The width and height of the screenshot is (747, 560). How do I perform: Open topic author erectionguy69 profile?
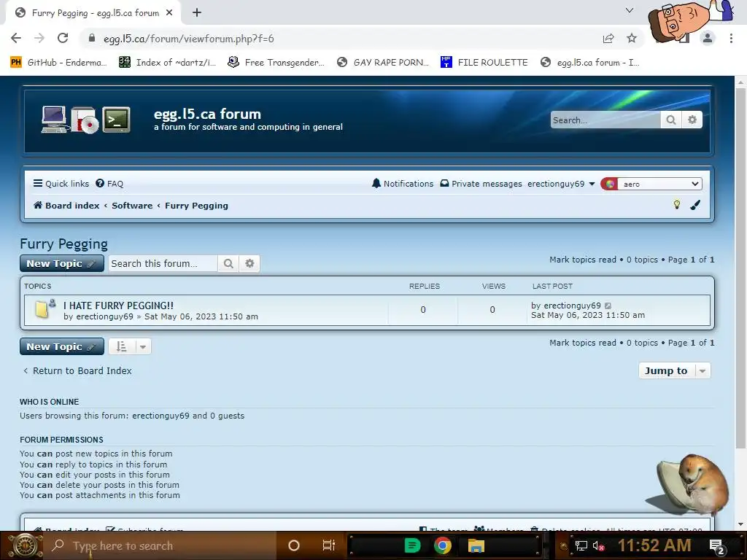click(105, 316)
